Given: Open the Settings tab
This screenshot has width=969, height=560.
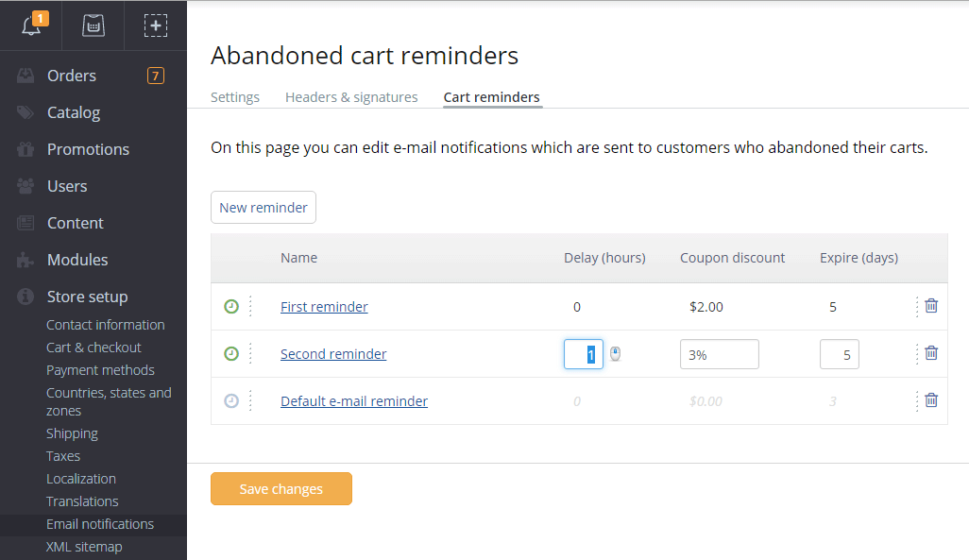Looking at the screenshot, I should click(x=234, y=97).
